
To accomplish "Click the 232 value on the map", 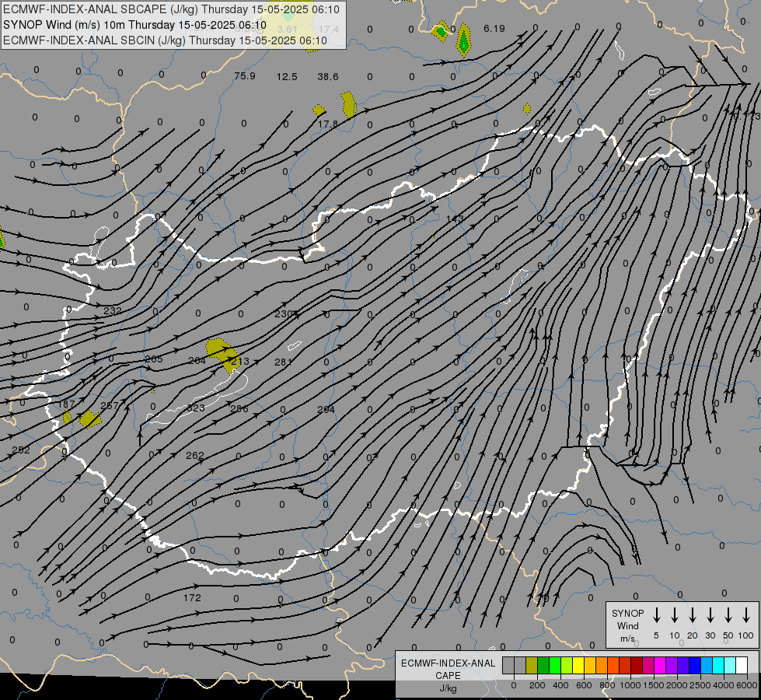I will pos(113,311).
